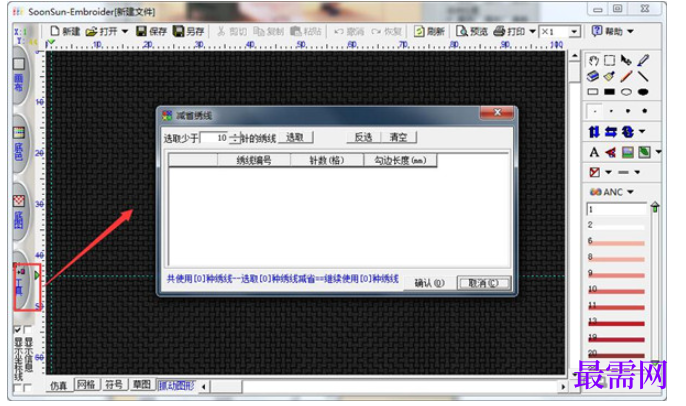Image resolution: width=686 pixels, height=406 pixels.
Task: Click the 反选 invert selection button
Action: click(363, 137)
